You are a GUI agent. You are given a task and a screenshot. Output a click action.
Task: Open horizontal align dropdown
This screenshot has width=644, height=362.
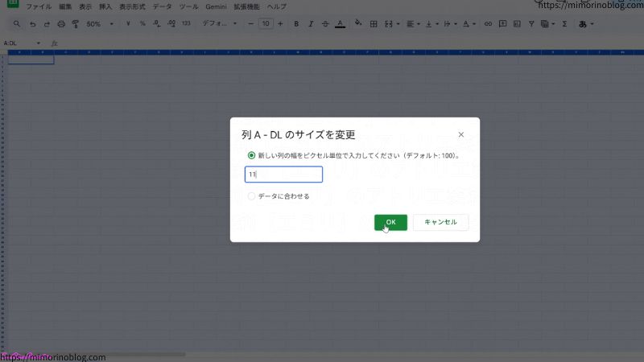pos(413,24)
